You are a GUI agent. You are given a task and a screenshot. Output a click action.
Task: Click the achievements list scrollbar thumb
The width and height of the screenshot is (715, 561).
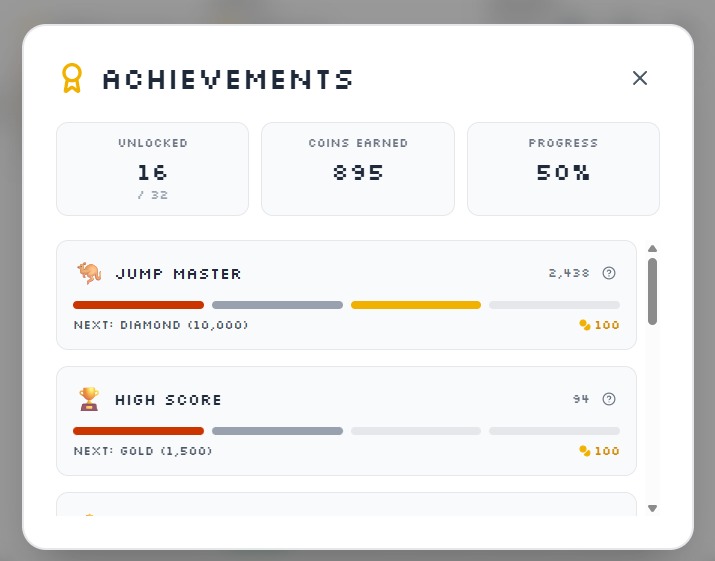(652, 290)
